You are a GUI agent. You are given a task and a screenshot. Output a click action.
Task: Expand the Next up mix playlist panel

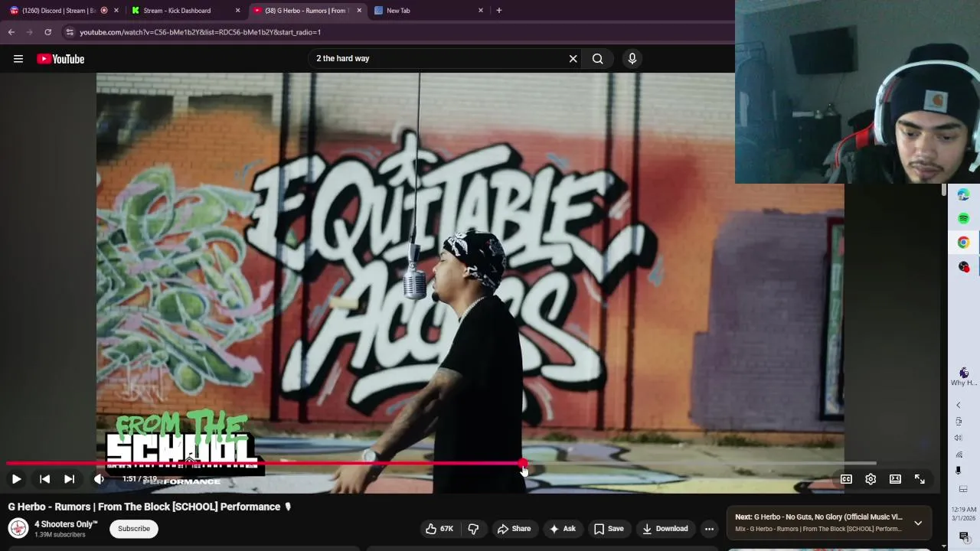pos(918,523)
